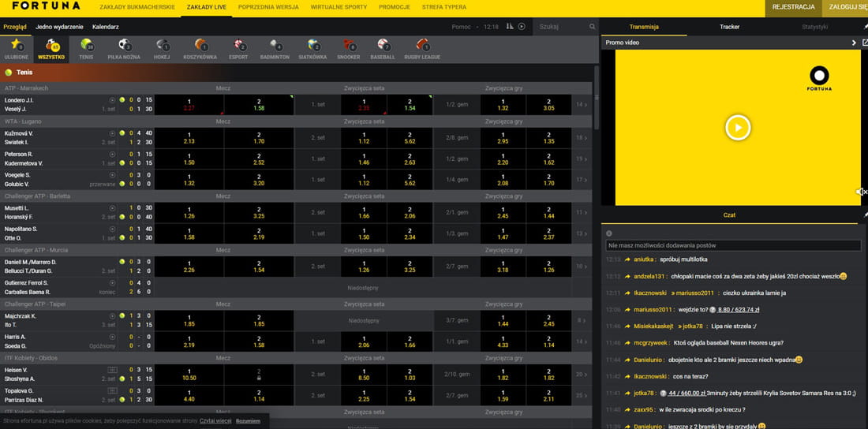
Task: Accept cookies with Rozumiem
Action: [248, 420]
